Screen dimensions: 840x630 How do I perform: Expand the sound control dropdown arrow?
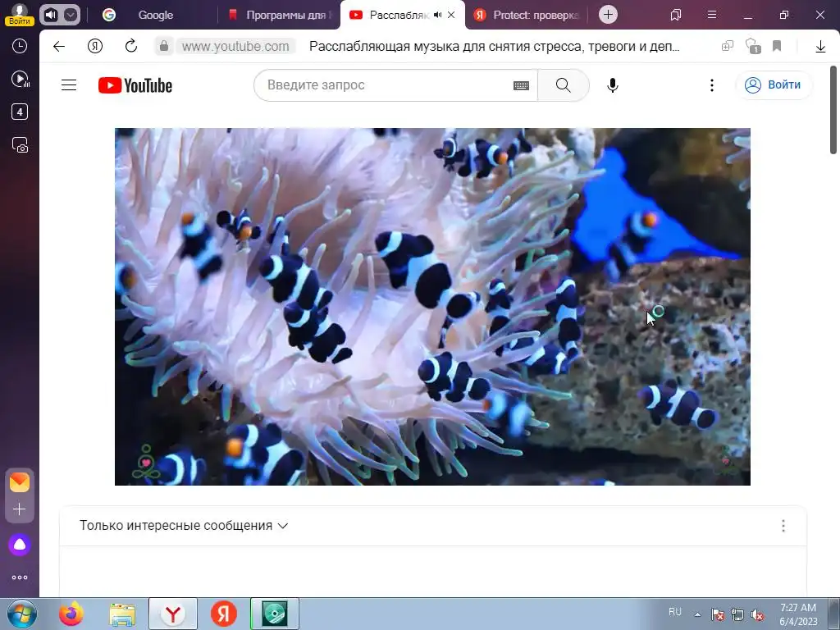coord(71,15)
